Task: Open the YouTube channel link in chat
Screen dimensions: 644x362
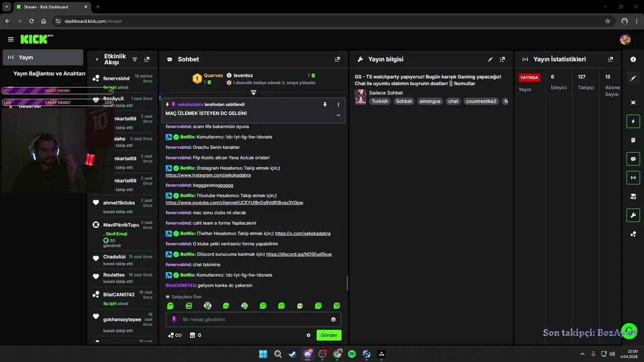Action: pyautogui.click(x=234, y=203)
